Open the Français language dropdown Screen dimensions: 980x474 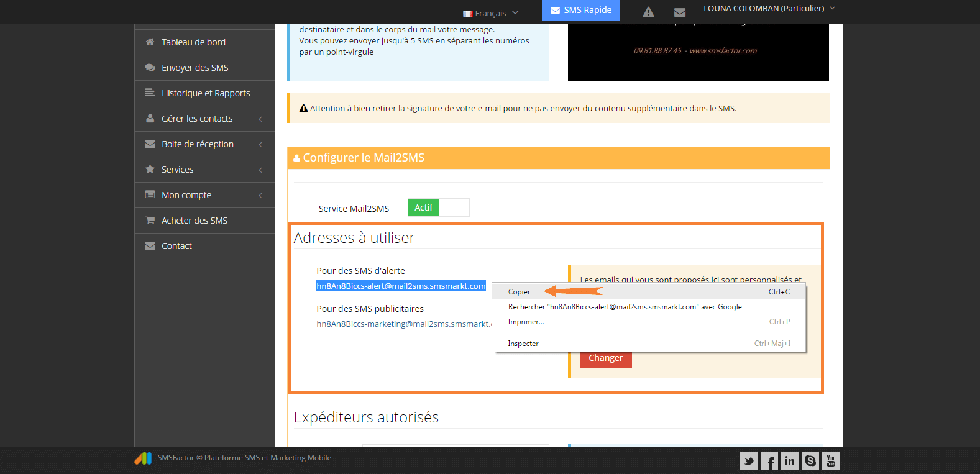pyautogui.click(x=490, y=13)
